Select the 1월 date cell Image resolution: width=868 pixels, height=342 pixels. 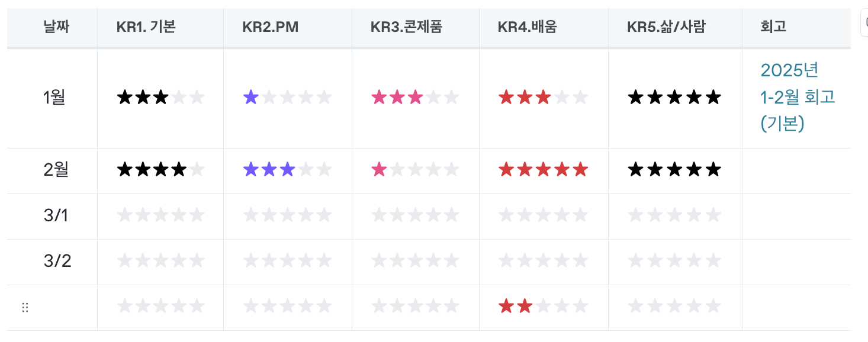[54, 97]
